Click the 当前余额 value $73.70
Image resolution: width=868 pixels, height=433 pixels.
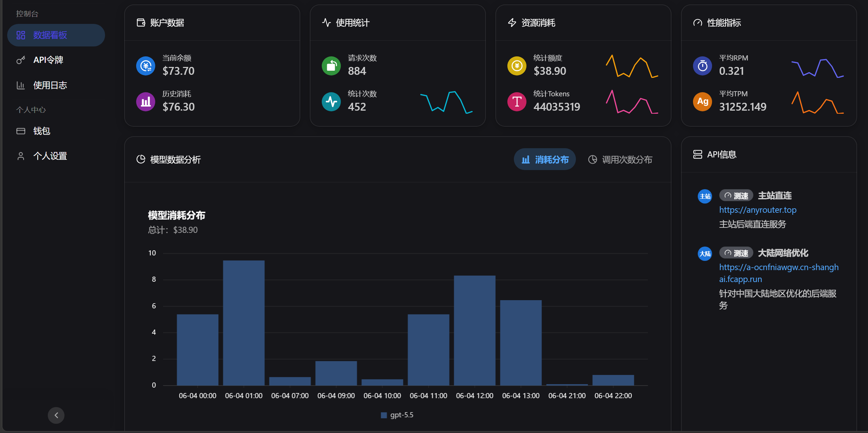pyautogui.click(x=178, y=71)
